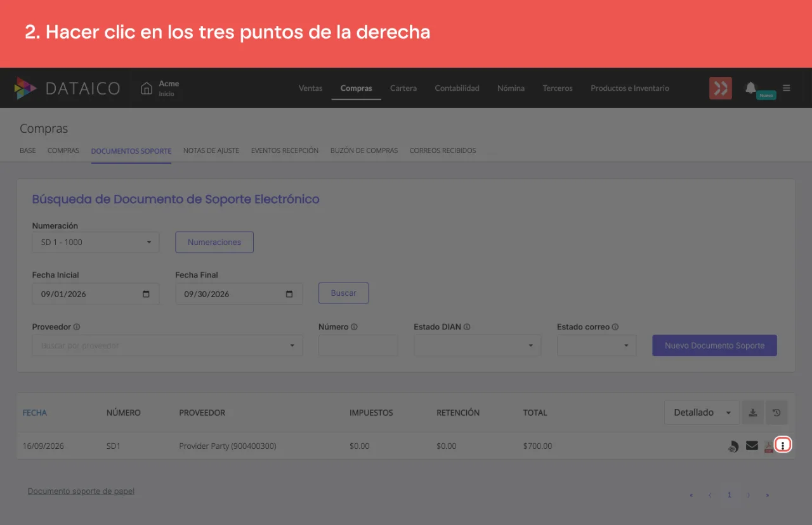Click the Dataico logo
The image size is (812, 525).
click(x=67, y=88)
